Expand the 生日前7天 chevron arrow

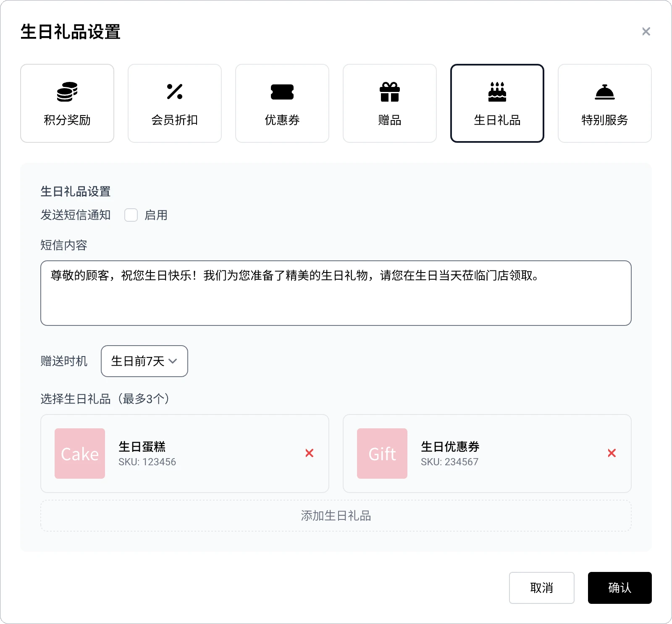(x=173, y=361)
